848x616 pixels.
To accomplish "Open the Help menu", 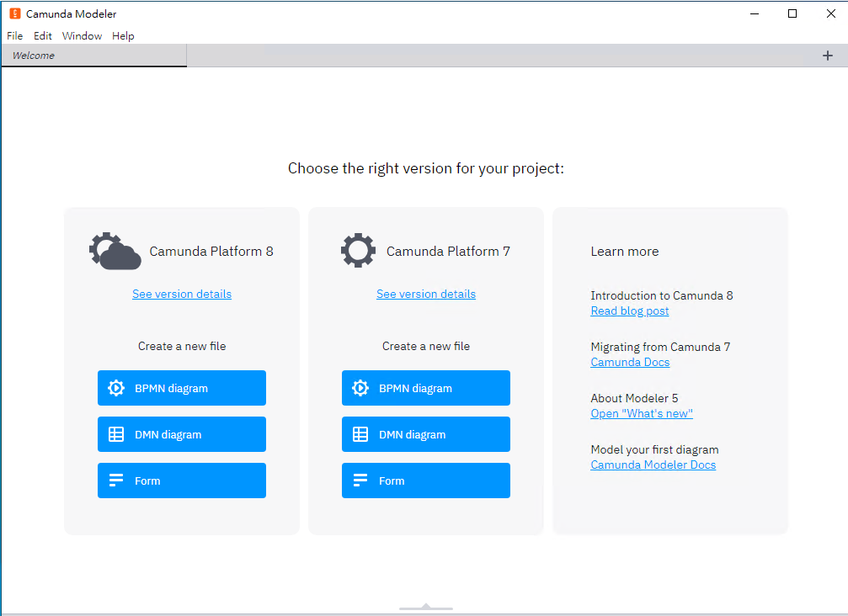I will (x=123, y=35).
